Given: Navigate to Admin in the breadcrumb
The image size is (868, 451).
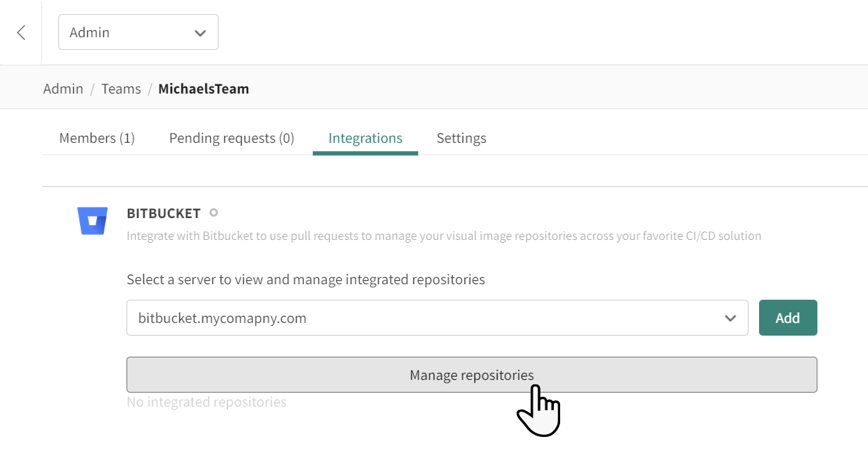Looking at the screenshot, I should pos(63,89).
